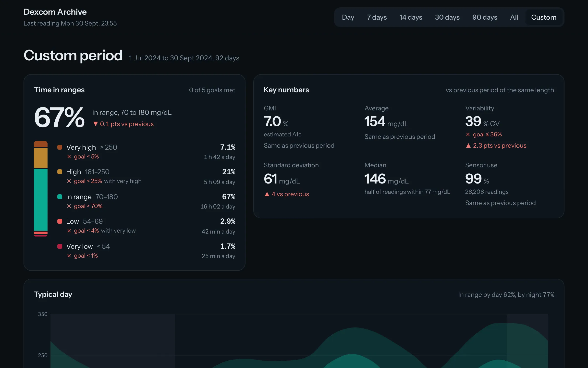This screenshot has height=368, width=588.
Task: Select the Custom period tab
Action: [544, 17]
